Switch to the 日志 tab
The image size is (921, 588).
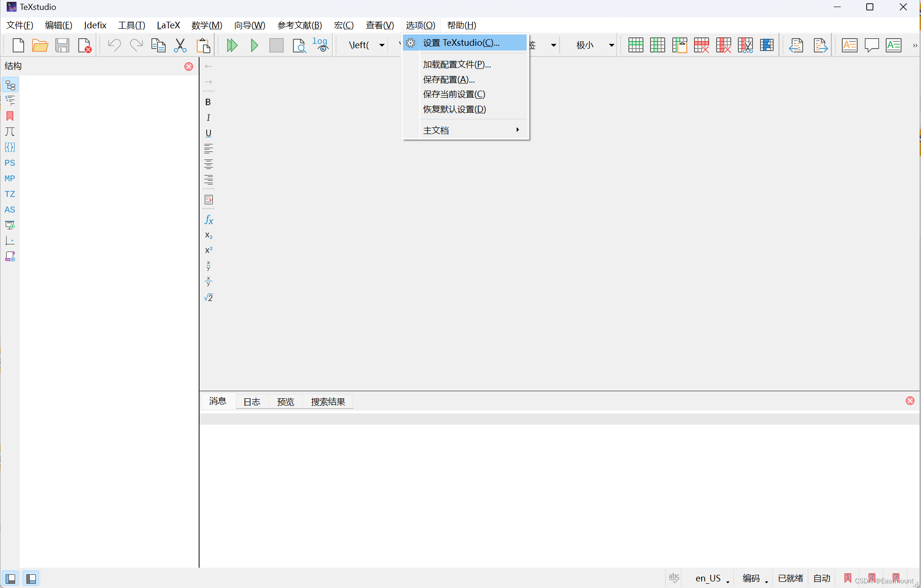(x=252, y=402)
